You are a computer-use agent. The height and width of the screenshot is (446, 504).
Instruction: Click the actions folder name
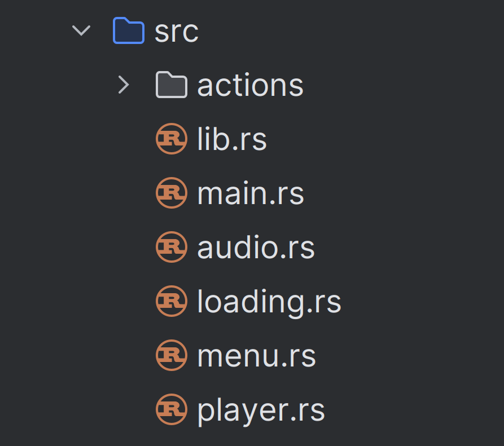click(x=249, y=85)
